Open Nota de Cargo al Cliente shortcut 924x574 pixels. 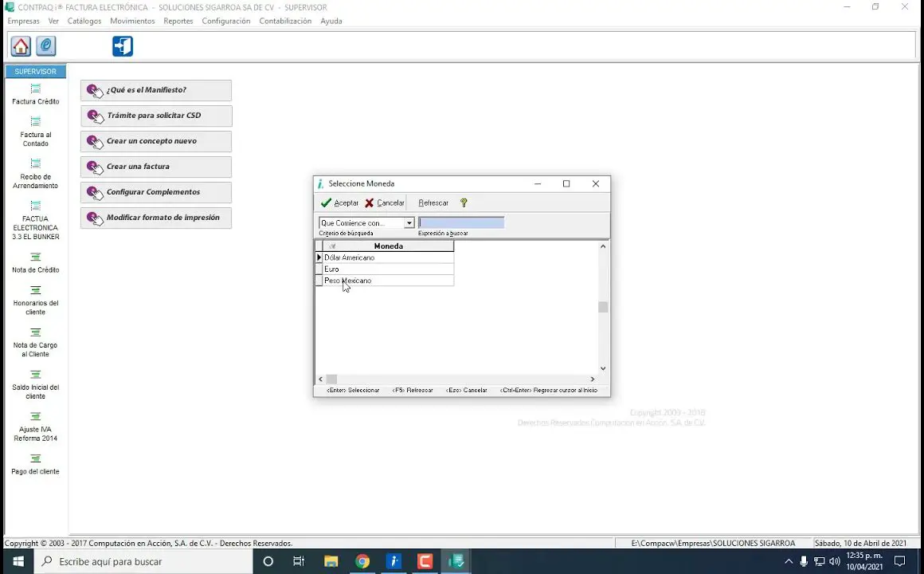click(35, 342)
